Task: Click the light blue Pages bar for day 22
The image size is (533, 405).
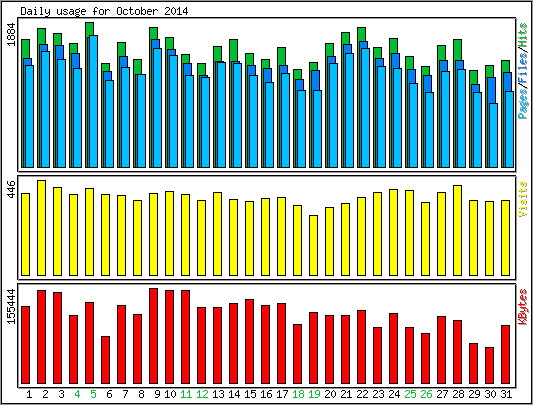Action: coord(365,108)
